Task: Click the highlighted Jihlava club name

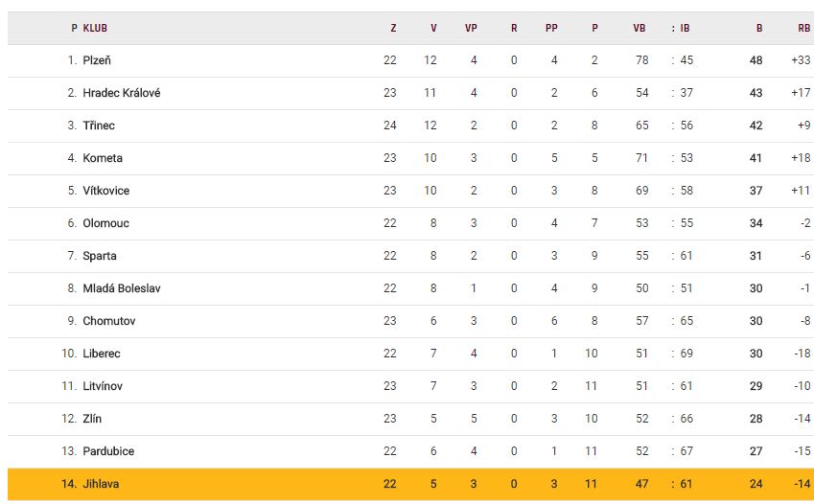Action: (x=100, y=484)
